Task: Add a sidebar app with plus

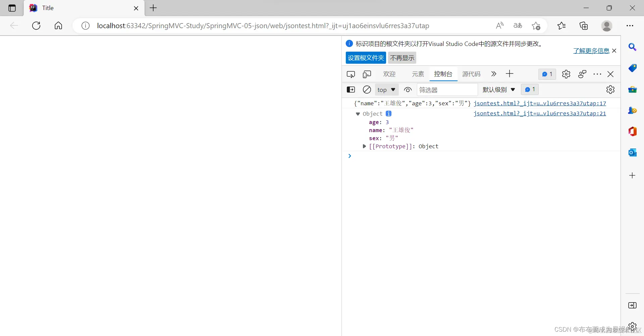Action: 632,175
